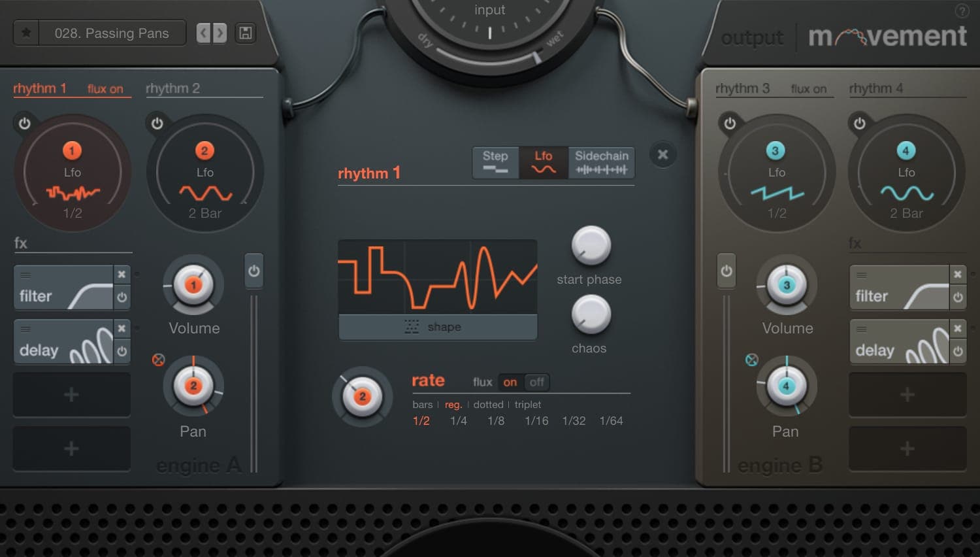Click the engine A filter drag handle
Image resolution: width=980 pixels, height=557 pixels.
[25, 275]
